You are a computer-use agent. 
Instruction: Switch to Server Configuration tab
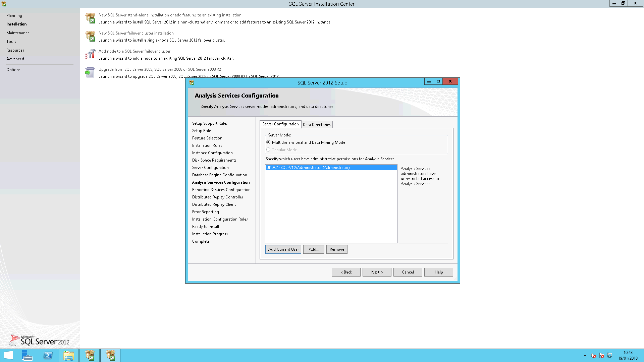280,124
